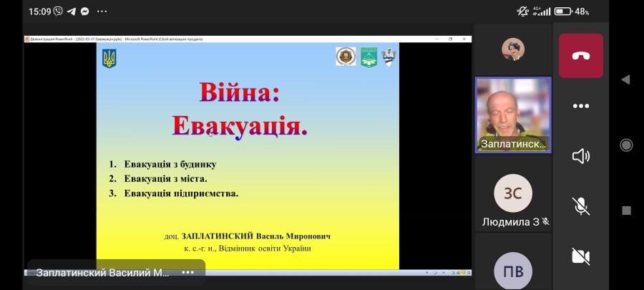Click the previous slide arrow in PowerPoint status bar
The image size is (644, 290).
click(x=426, y=273)
